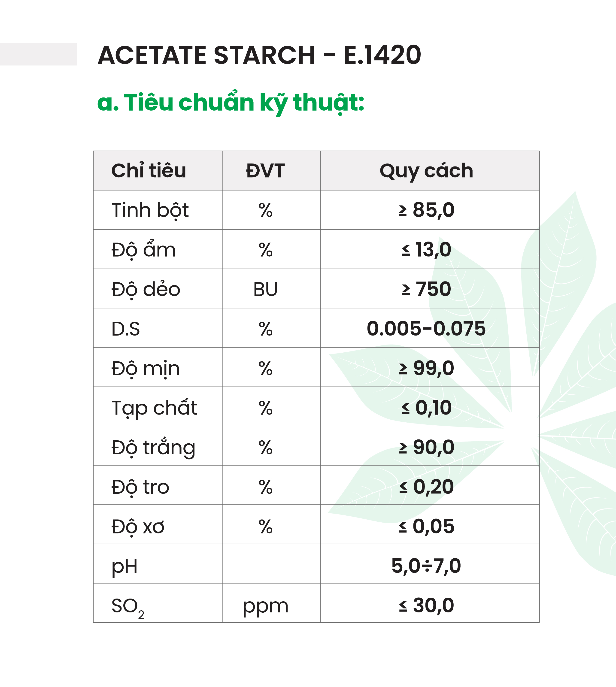Select the ≥ 750 value cell

click(x=426, y=289)
